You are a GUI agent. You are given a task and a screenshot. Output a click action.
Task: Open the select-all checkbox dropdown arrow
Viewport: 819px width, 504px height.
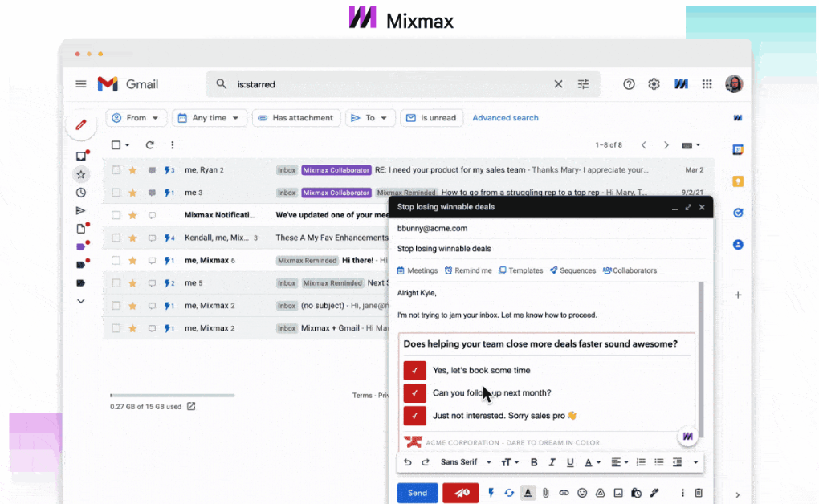pyautogui.click(x=128, y=145)
